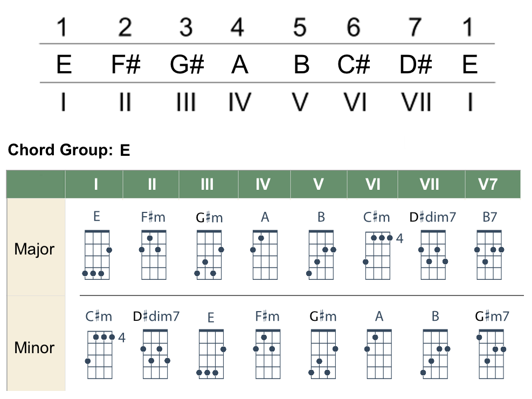Select the IV column header in green bar

(x=263, y=184)
